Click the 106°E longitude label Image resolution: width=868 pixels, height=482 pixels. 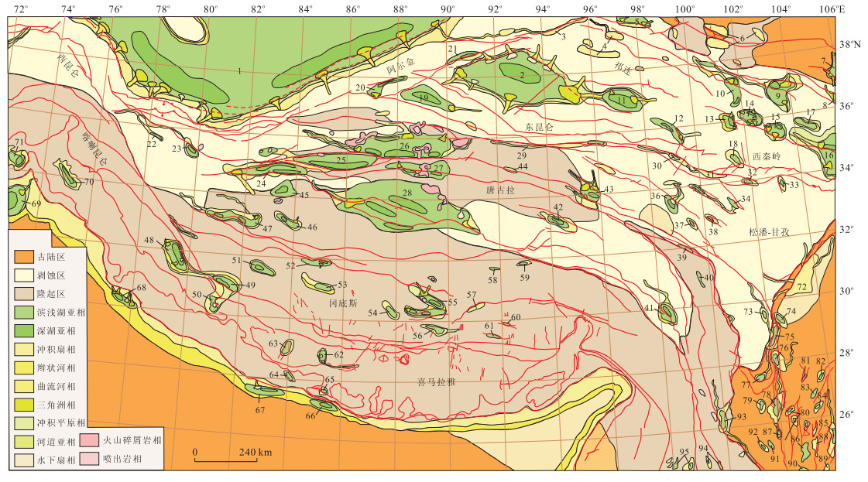coord(832,9)
